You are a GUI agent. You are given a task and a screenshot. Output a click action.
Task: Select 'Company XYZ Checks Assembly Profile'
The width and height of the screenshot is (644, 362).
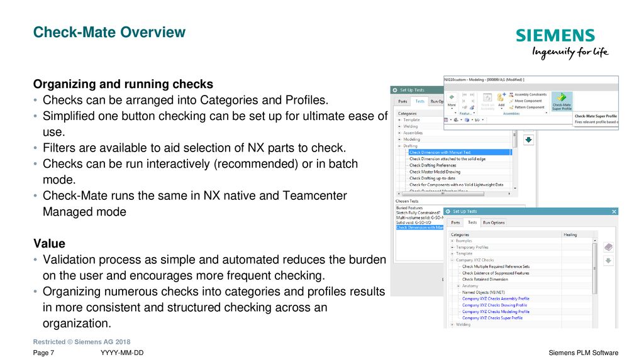pyautogui.click(x=496, y=299)
